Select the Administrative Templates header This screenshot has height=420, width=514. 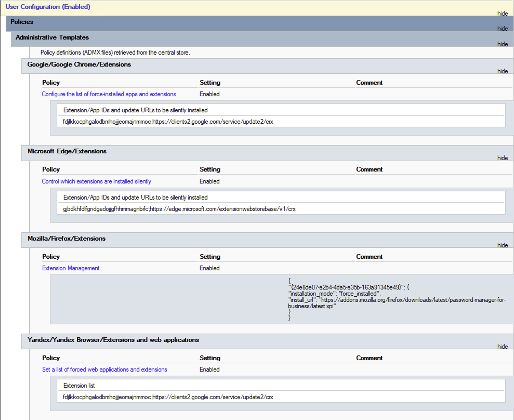point(262,39)
